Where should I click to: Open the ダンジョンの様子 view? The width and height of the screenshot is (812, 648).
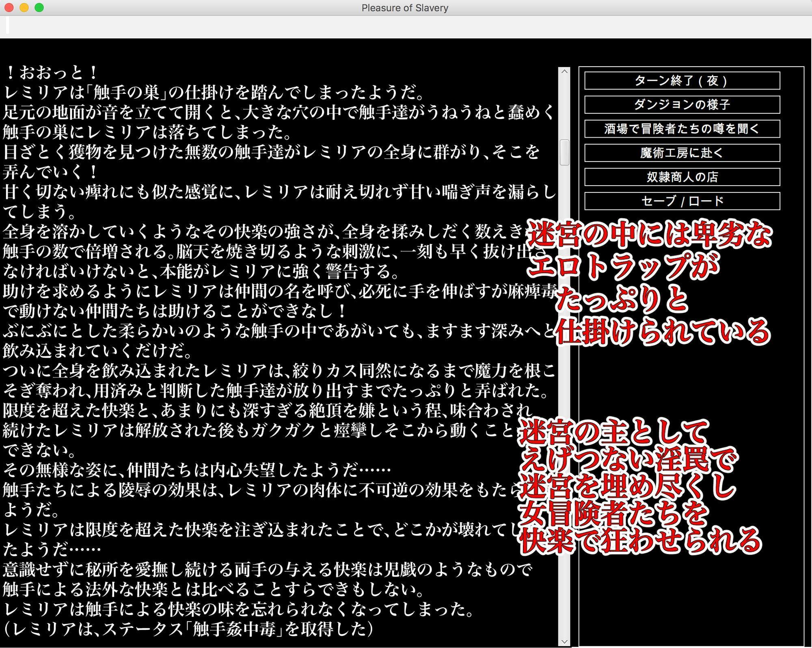tap(682, 105)
